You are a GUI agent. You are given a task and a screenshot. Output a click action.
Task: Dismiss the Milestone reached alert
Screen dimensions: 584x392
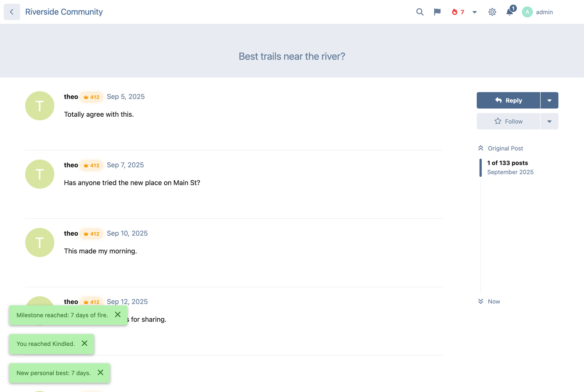[118, 315]
